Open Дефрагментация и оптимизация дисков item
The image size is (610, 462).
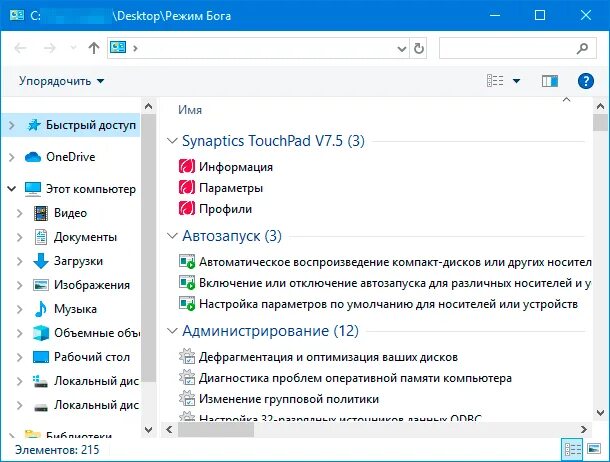[x=328, y=357]
